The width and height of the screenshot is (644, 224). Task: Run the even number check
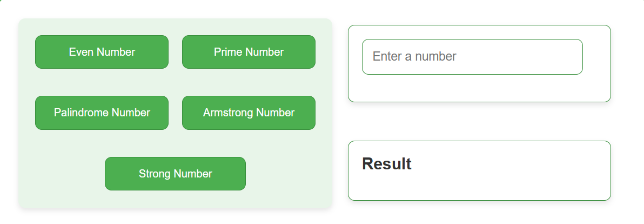point(102,52)
